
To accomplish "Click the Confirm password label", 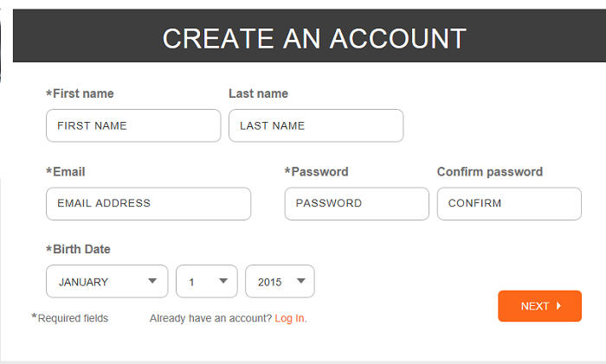I will click(489, 172).
